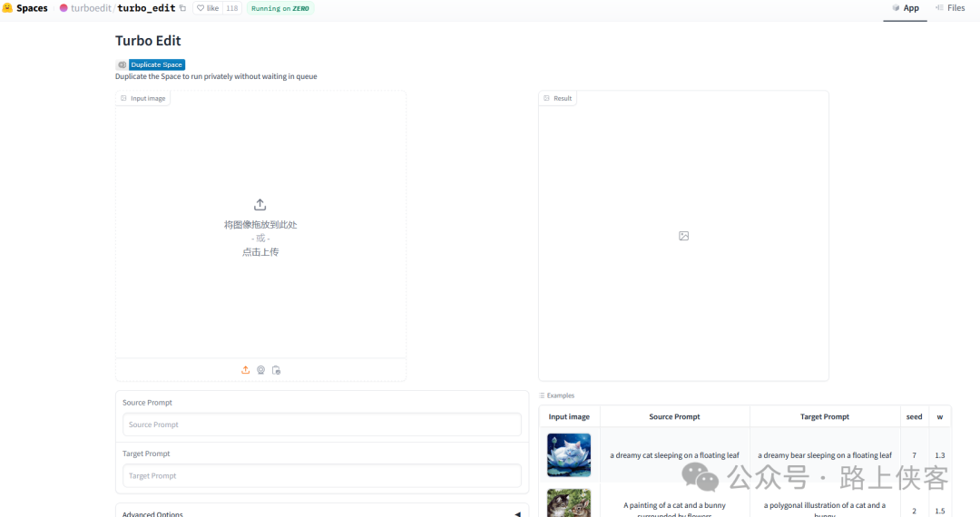Click 'A painting of a cat and a bunny' cell

tap(674, 510)
